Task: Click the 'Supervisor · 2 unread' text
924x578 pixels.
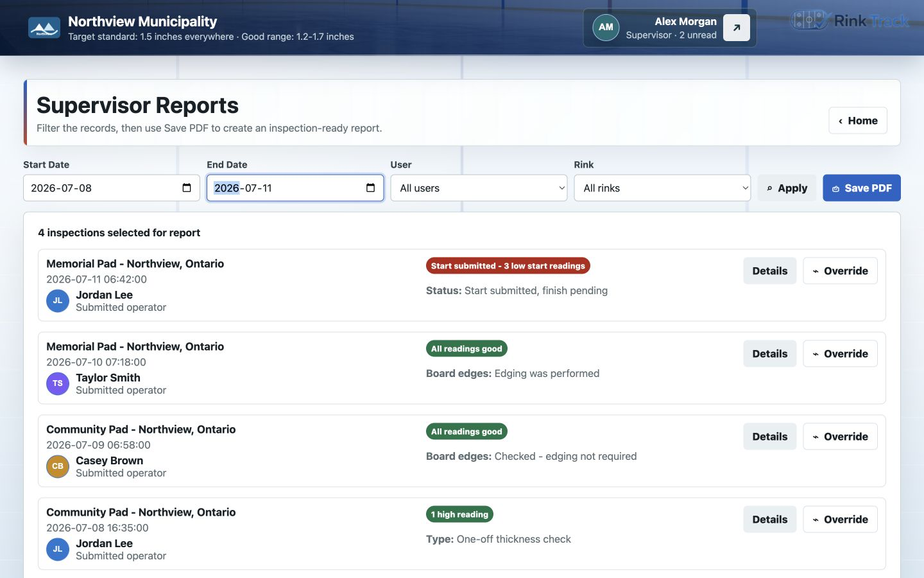Action: coord(671,35)
